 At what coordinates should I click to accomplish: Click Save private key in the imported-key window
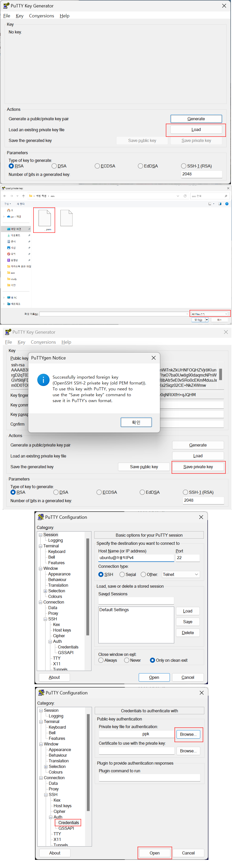click(198, 467)
